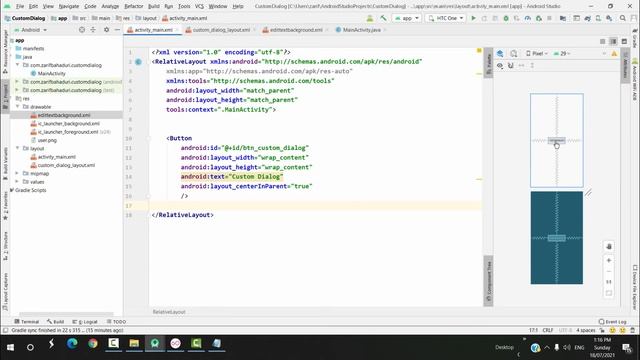Open the Android project view dropdown
The width and height of the screenshot is (640, 360).
pos(31,30)
